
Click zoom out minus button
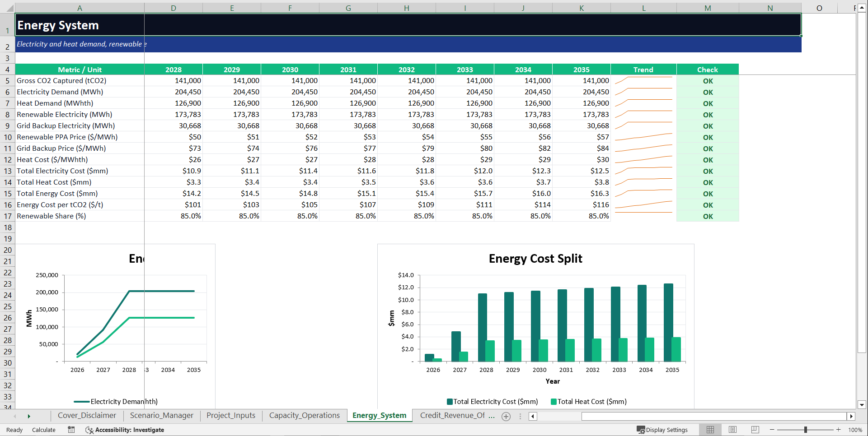click(772, 430)
